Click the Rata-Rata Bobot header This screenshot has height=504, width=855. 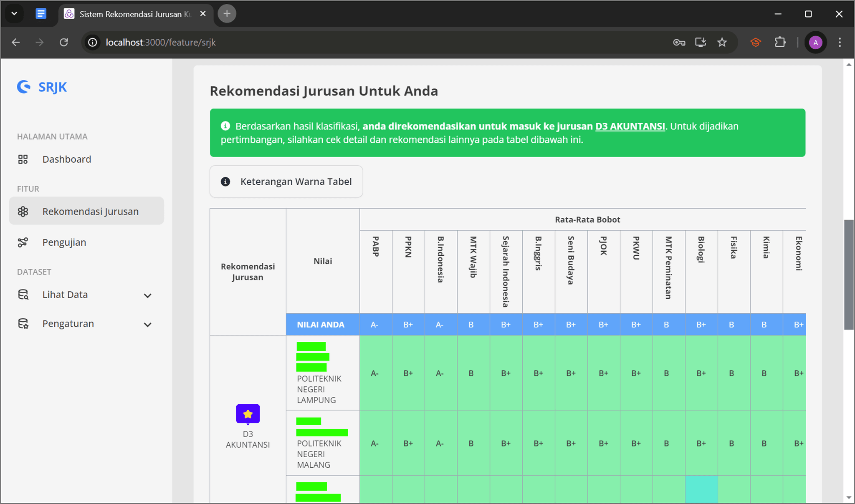(587, 219)
